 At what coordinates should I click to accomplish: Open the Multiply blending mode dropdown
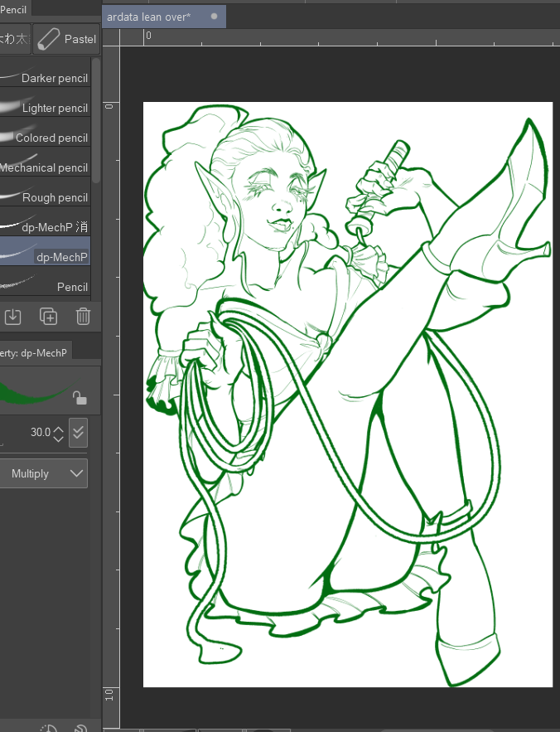(x=44, y=473)
